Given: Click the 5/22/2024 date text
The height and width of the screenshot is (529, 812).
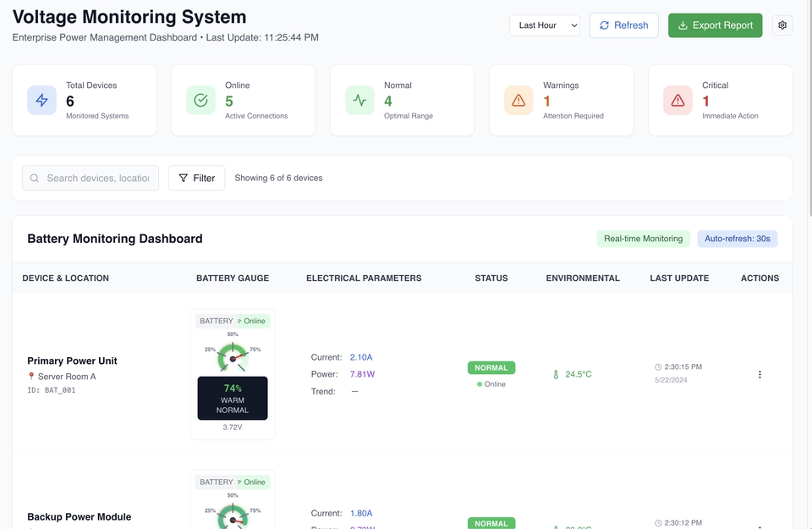Looking at the screenshot, I should [x=671, y=380].
